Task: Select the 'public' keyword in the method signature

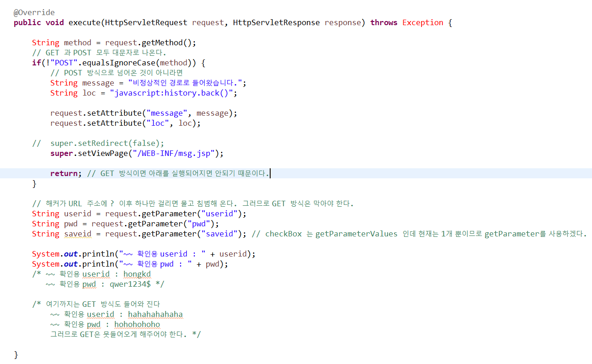Action: (27, 22)
